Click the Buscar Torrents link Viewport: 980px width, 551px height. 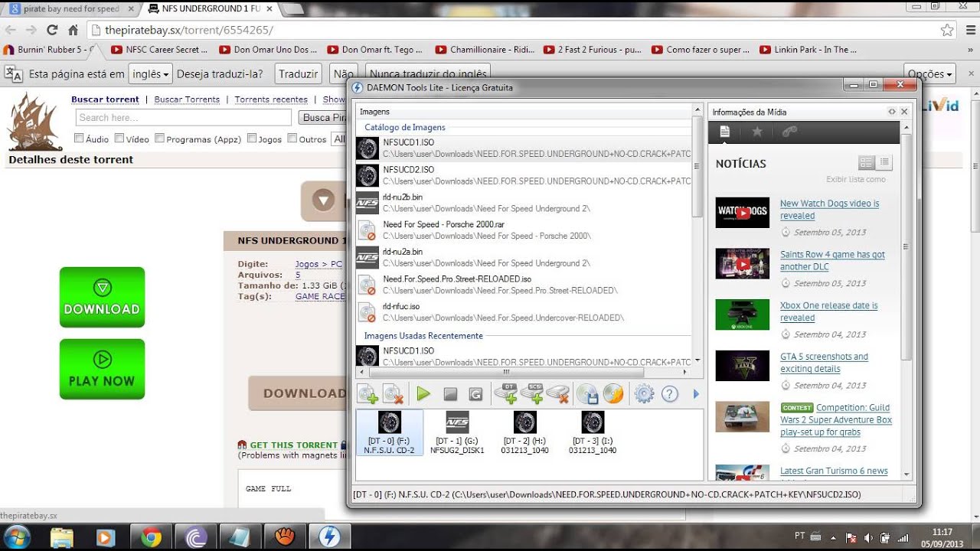click(187, 99)
